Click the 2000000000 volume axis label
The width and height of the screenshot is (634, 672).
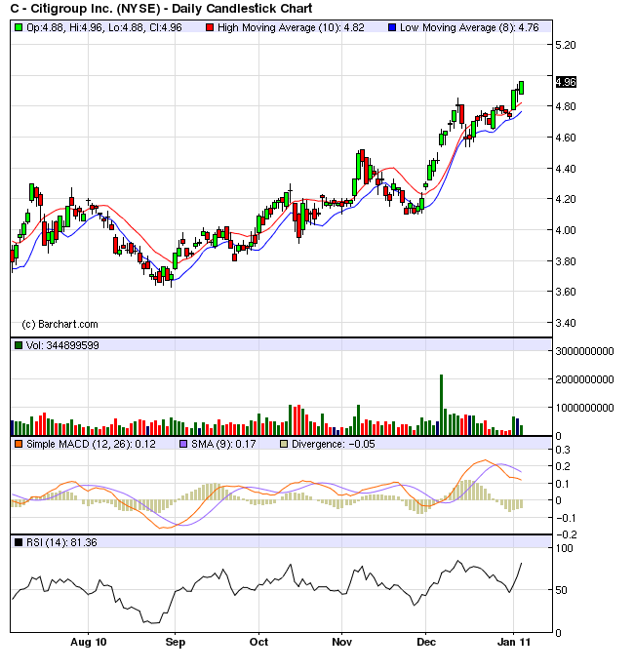tap(584, 379)
